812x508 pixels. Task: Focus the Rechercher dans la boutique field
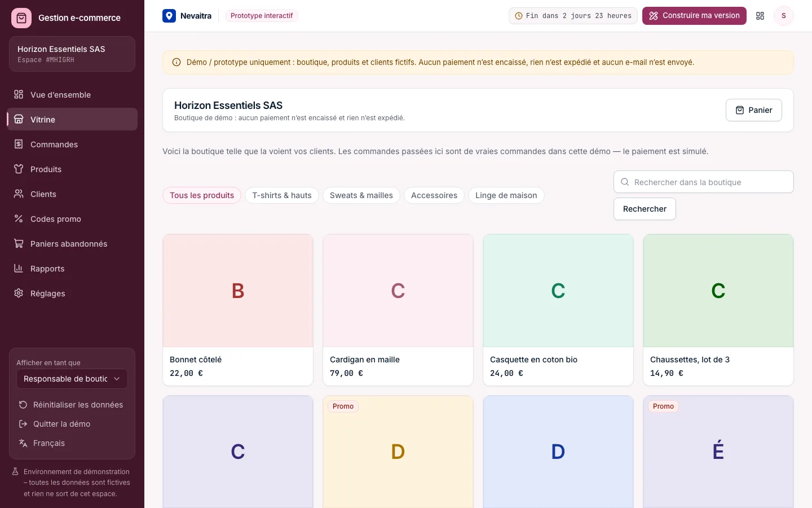704,182
